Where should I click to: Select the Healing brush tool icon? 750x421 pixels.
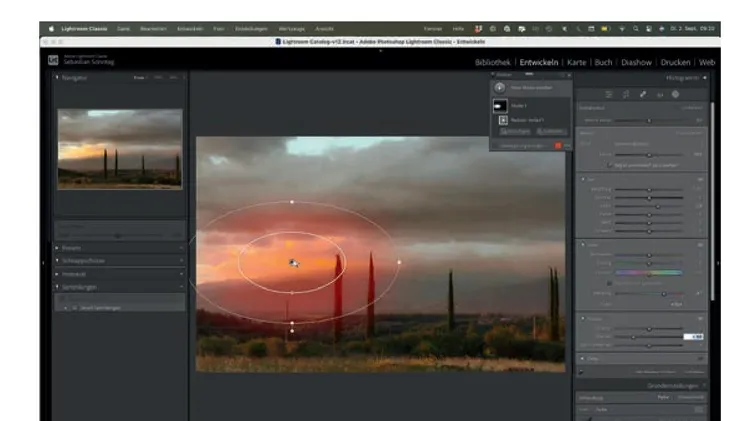point(642,93)
